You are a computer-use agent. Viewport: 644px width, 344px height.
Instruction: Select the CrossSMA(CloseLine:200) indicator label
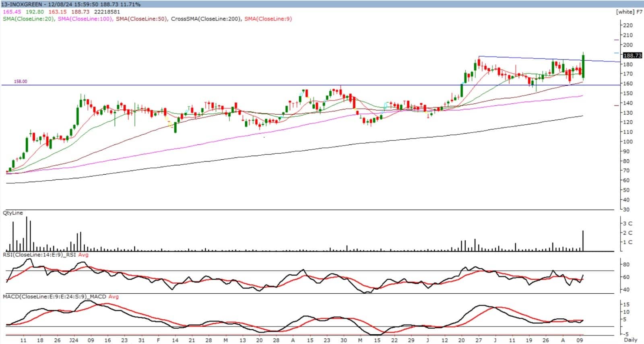(206, 19)
